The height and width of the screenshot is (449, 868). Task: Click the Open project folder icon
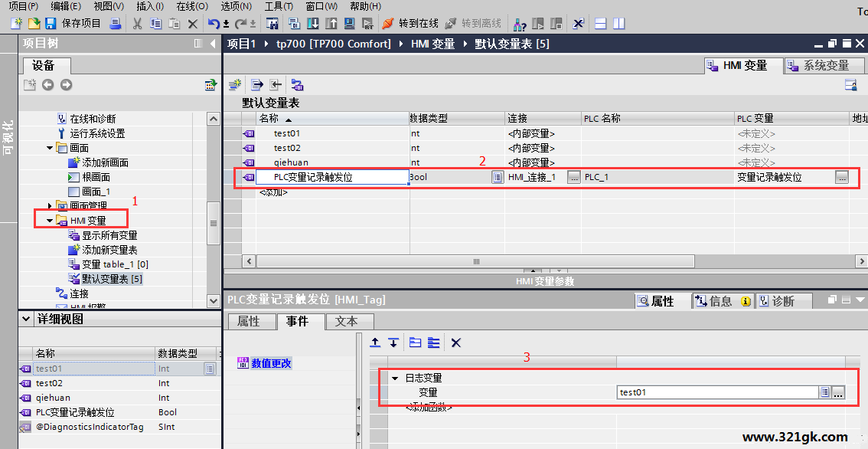[x=34, y=23]
